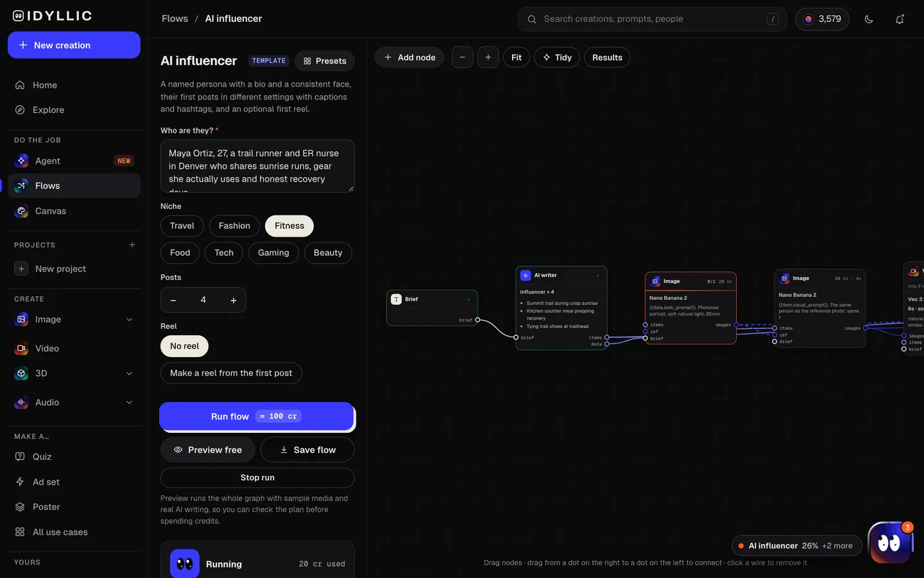Select the Gaming niche

coord(273,253)
